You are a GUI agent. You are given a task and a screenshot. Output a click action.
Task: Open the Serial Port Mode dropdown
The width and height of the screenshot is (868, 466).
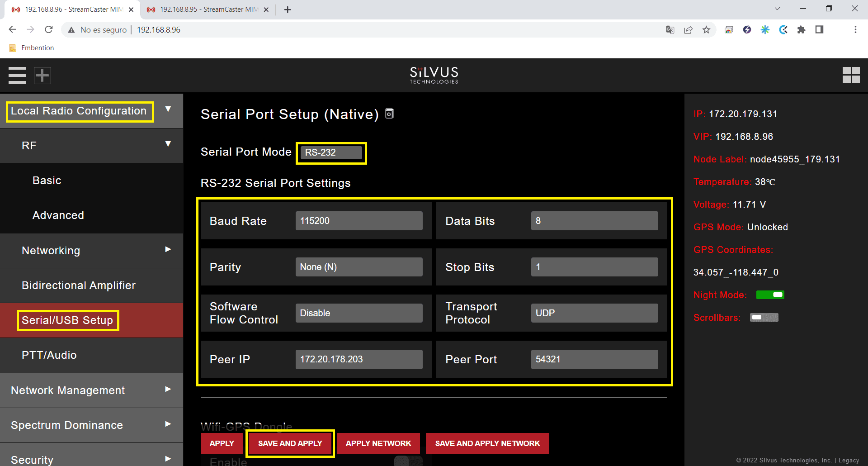pyautogui.click(x=331, y=153)
